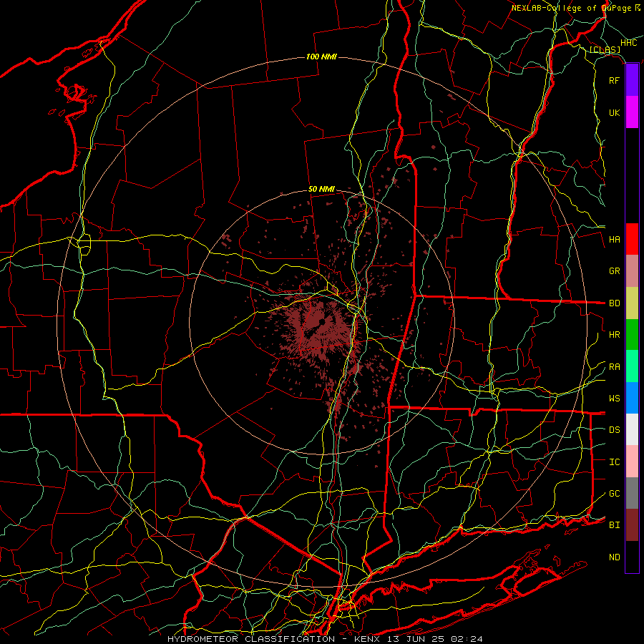This screenshot has height=644, width=644.
Task: Click the 50 NMI range ring label
Action: tap(321, 190)
